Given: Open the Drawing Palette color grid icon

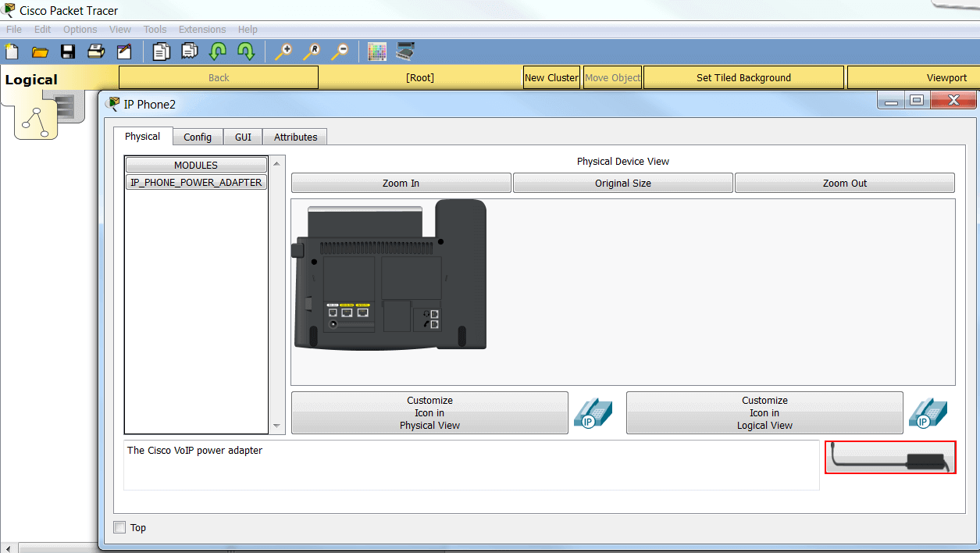Looking at the screenshot, I should 377,52.
